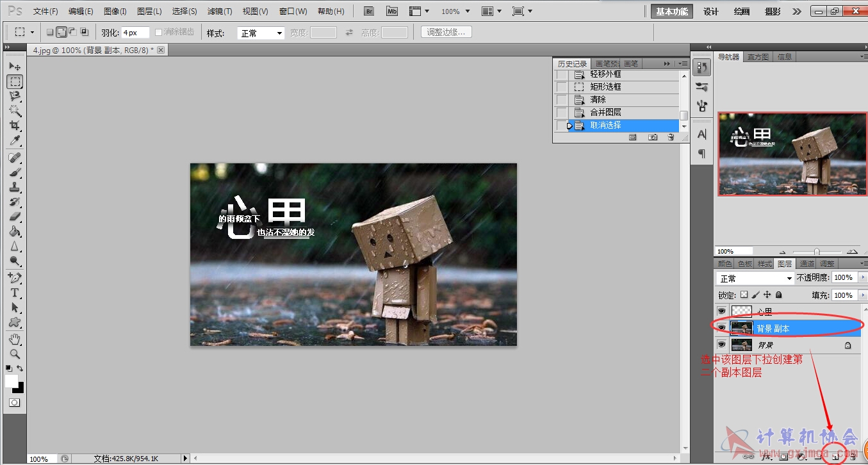Open the 填充 slider arrow
This screenshot has width=868, height=465.
862,295
